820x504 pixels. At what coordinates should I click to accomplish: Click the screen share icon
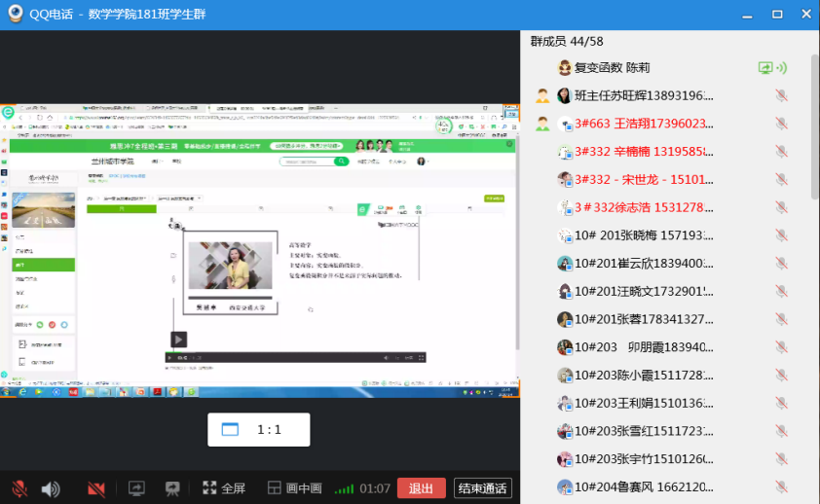[x=136, y=488]
